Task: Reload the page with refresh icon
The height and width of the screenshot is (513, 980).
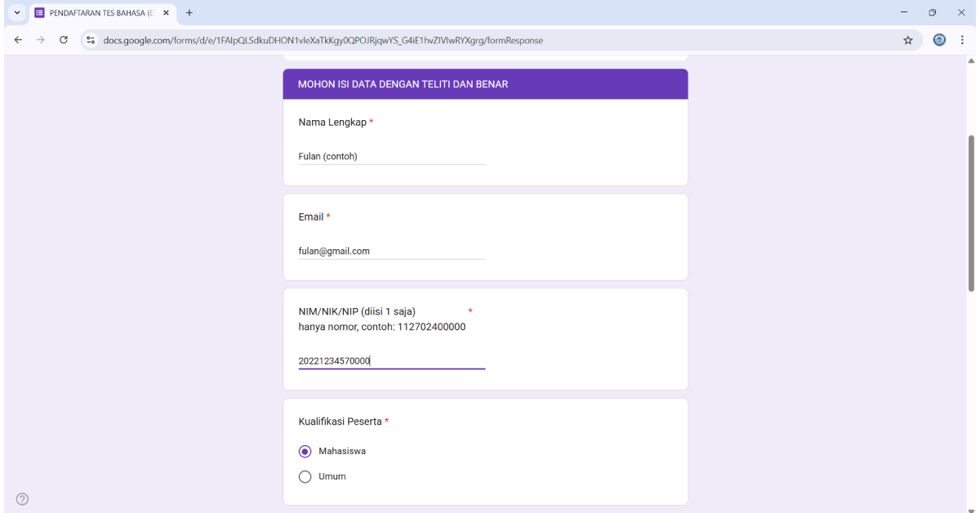Action: (x=64, y=40)
